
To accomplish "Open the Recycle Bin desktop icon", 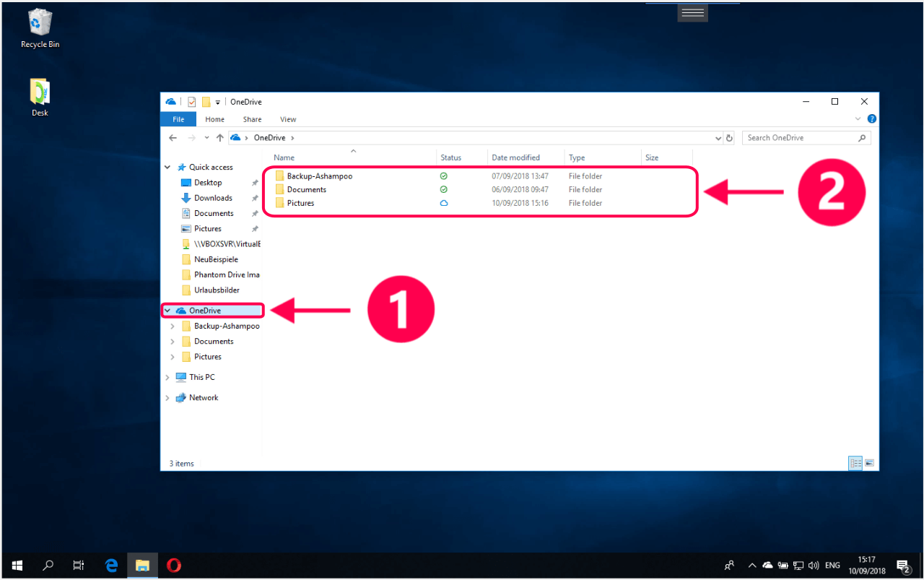I will (40, 29).
